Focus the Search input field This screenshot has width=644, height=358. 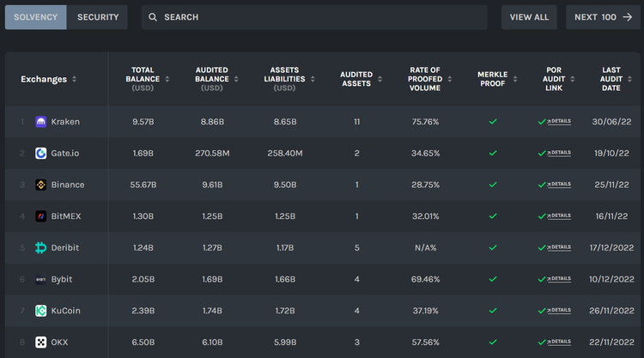[314, 17]
